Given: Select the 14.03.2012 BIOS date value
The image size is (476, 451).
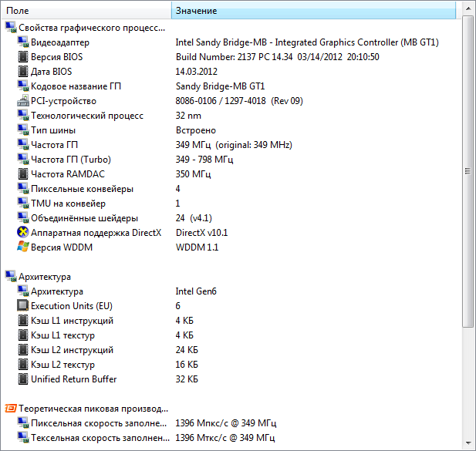Looking at the screenshot, I should (x=197, y=71).
